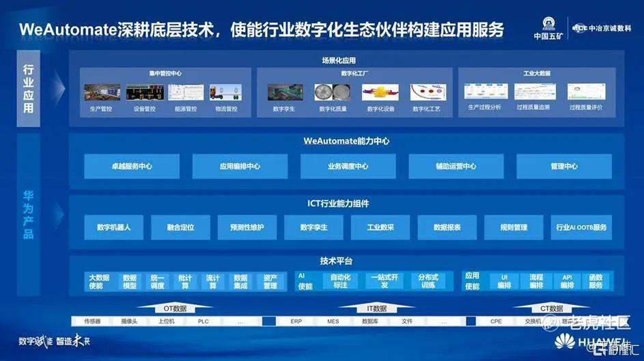Open the 数字孪生 thumbnail under 数字化工厂
This screenshot has width=644, height=361.
285,92
